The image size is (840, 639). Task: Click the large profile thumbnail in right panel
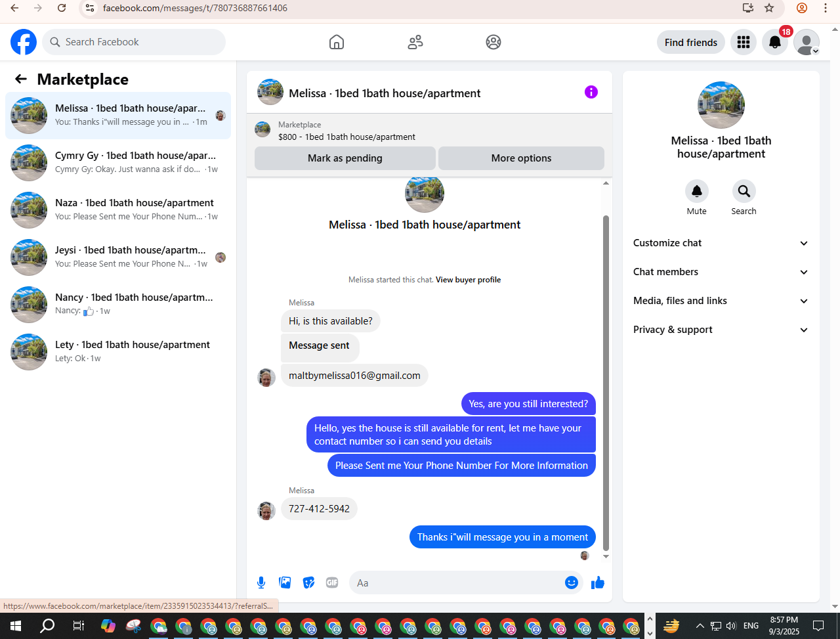click(x=721, y=105)
